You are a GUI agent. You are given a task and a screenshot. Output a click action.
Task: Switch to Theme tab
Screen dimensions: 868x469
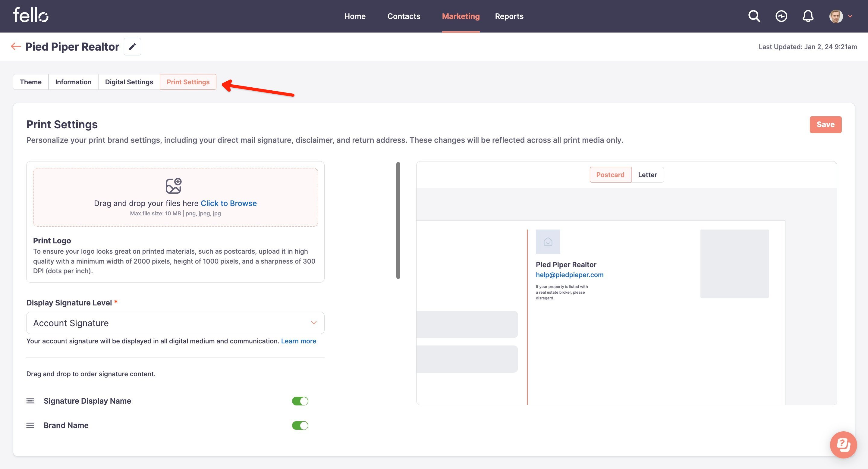(31, 82)
